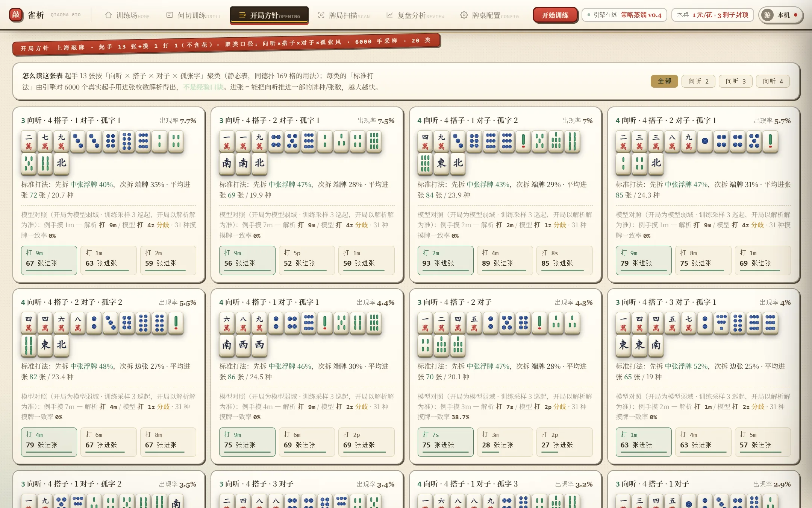Select 打 8s 85 张进张 option

point(564,260)
